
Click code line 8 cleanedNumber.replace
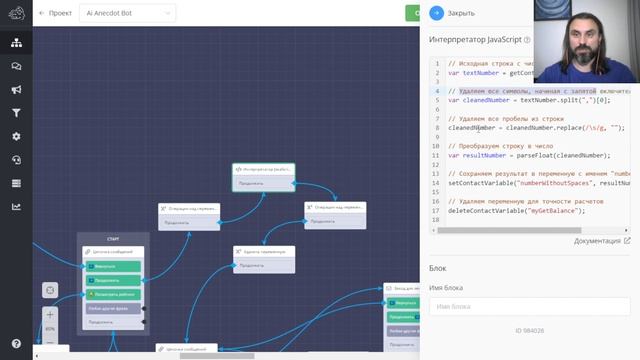[x=536, y=128]
